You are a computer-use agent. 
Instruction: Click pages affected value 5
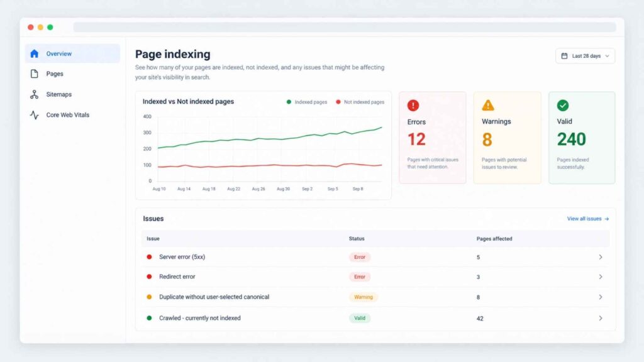click(478, 257)
